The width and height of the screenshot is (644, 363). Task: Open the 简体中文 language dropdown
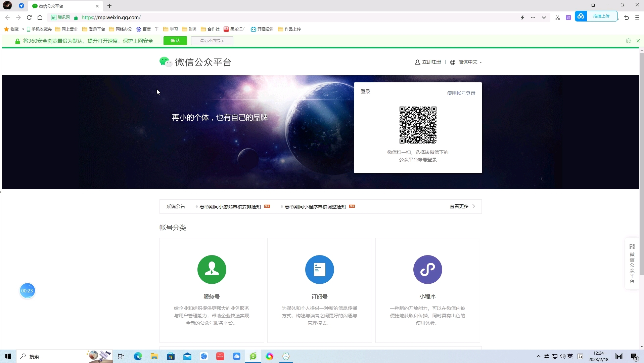pyautogui.click(x=466, y=62)
